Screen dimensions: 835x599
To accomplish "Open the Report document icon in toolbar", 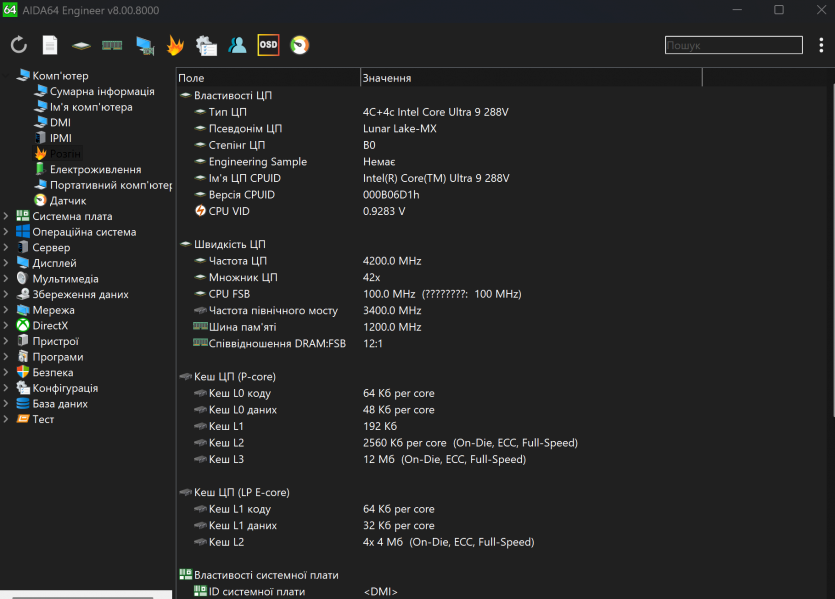I will point(50,45).
